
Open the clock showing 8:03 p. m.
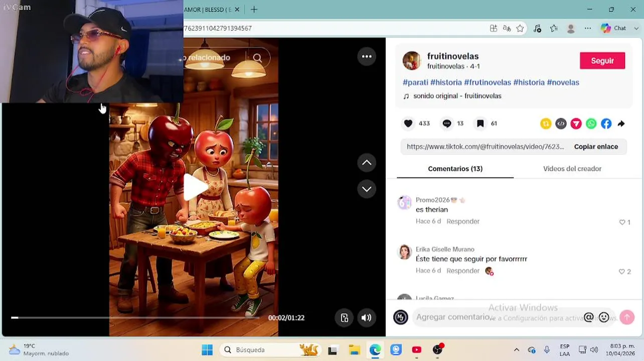(621, 349)
